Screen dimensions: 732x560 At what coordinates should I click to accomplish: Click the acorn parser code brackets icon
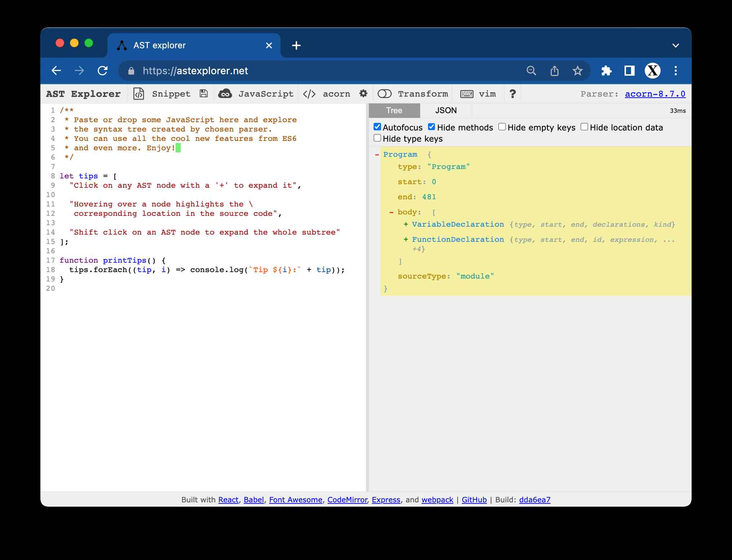point(309,94)
